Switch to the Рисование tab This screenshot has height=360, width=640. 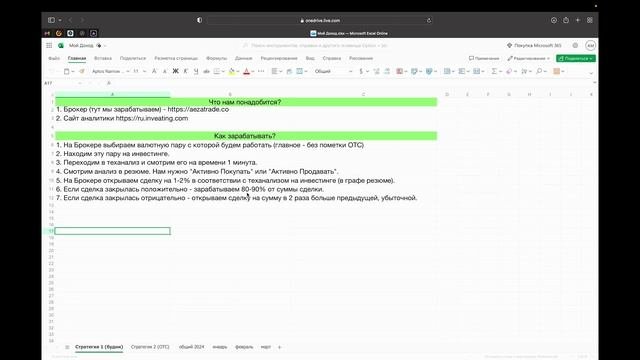point(361,58)
